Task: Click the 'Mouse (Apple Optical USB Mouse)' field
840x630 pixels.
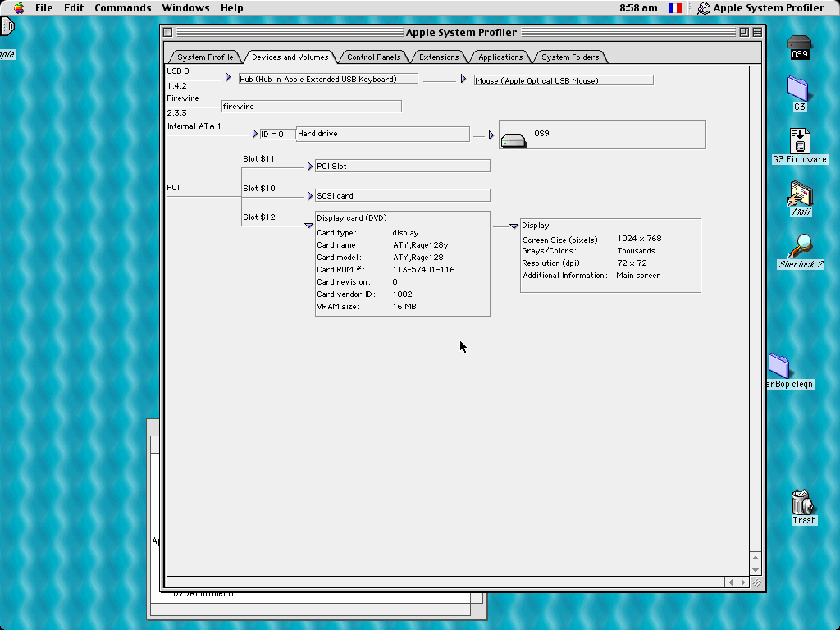Action: click(564, 80)
